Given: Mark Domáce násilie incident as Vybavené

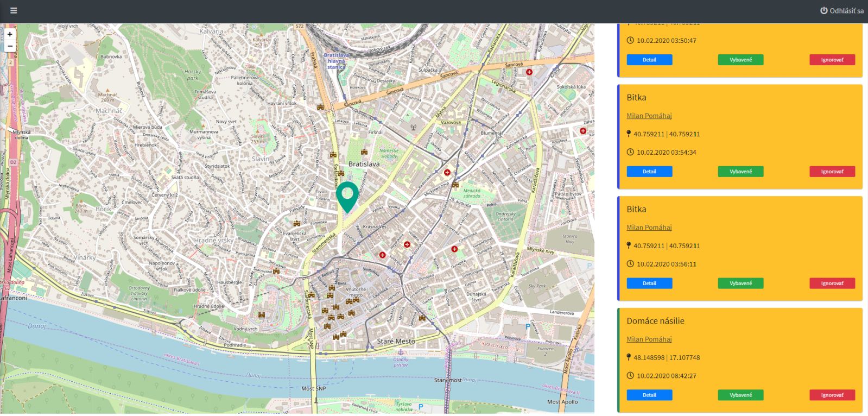Looking at the screenshot, I should (740, 395).
